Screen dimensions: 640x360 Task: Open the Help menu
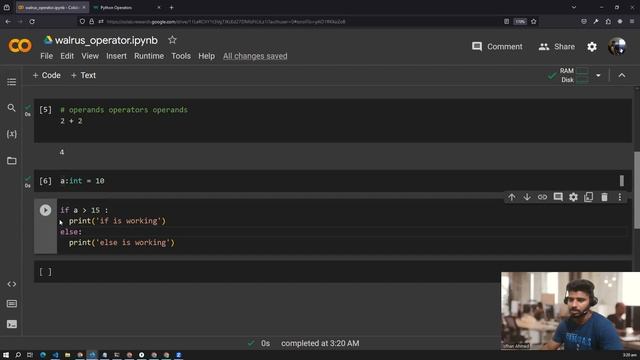[207, 56]
